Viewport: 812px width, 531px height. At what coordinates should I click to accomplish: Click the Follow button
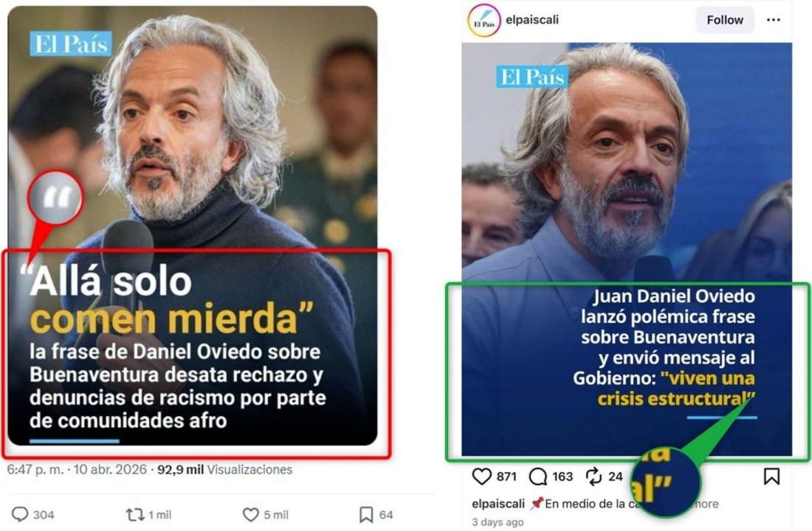pyautogui.click(x=724, y=20)
